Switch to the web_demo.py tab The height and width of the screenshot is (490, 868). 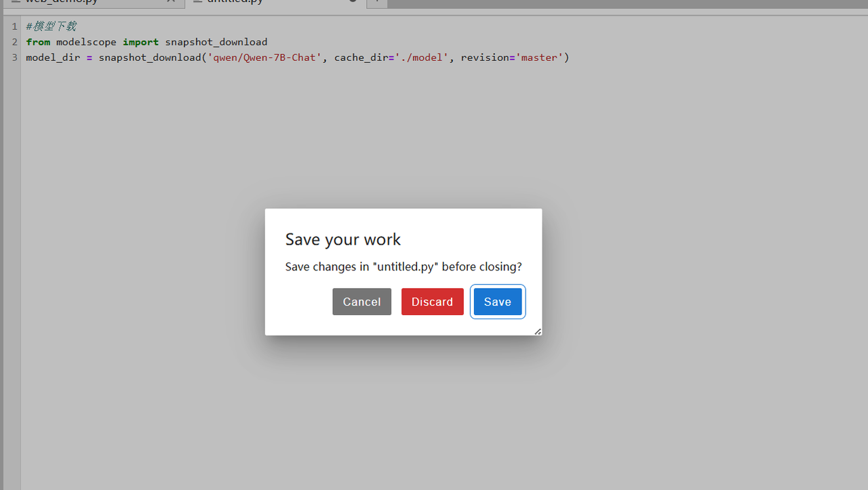click(61, 2)
